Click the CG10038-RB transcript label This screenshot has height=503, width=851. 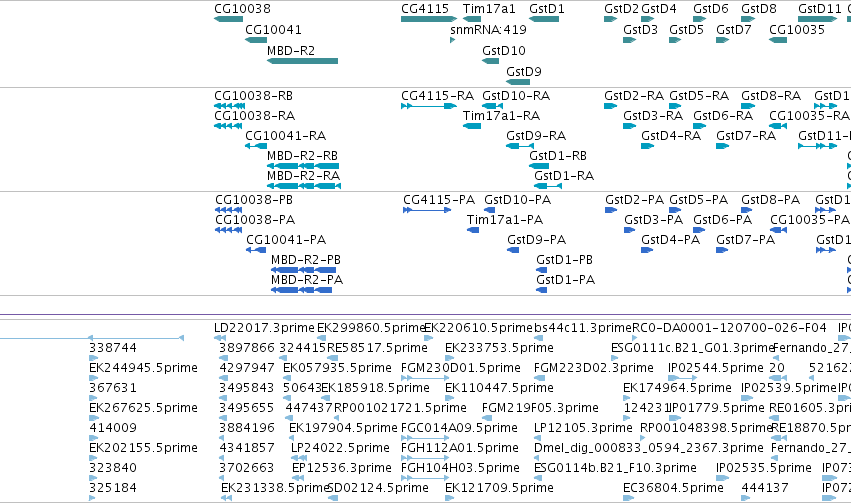click(253, 96)
